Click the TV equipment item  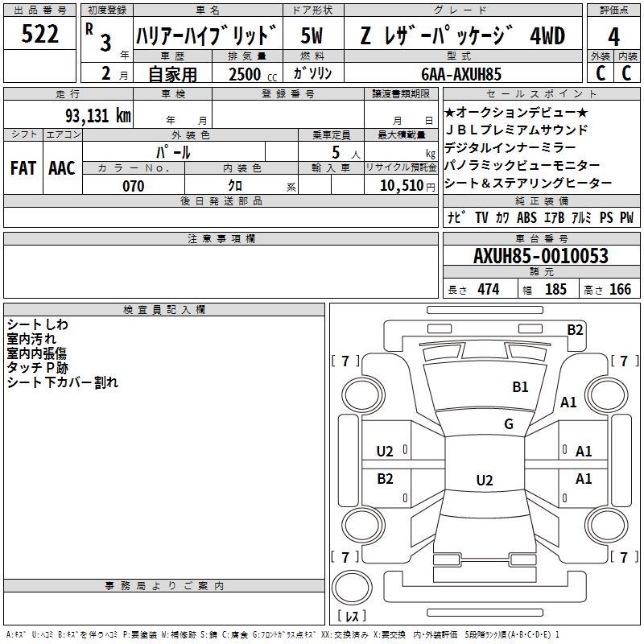(x=481, y=217)
